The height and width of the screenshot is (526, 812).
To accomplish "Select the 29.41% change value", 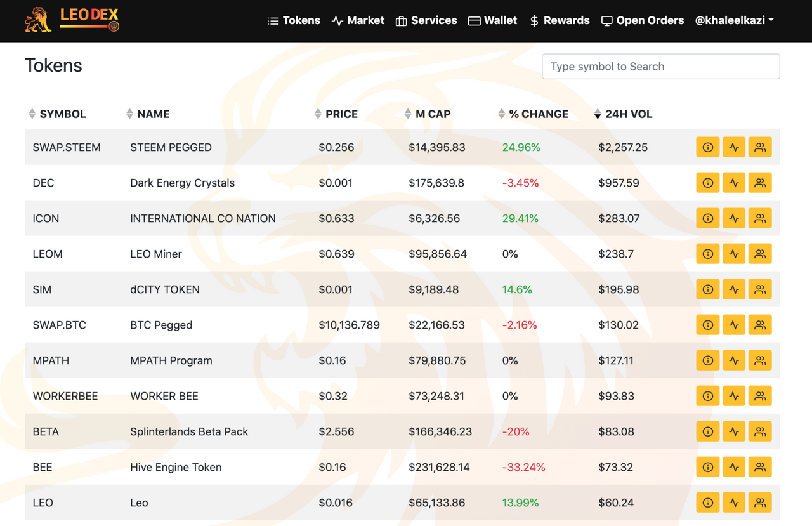I will 520,218.
